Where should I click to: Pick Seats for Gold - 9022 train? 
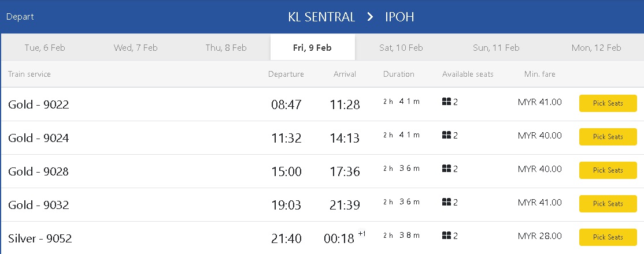[x=608, y=103]
